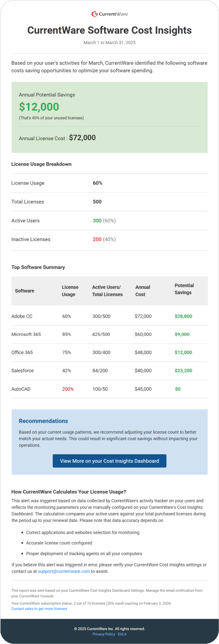This screenshot has height=644, width=219.
Task: Click the Recommendations heading
Action: tap(43, 421)
